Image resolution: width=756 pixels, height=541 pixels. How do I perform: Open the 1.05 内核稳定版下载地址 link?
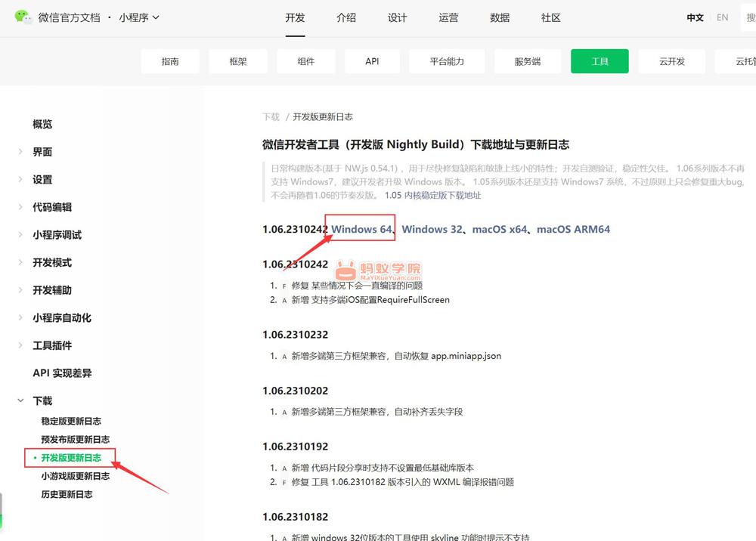pos(432,195)
